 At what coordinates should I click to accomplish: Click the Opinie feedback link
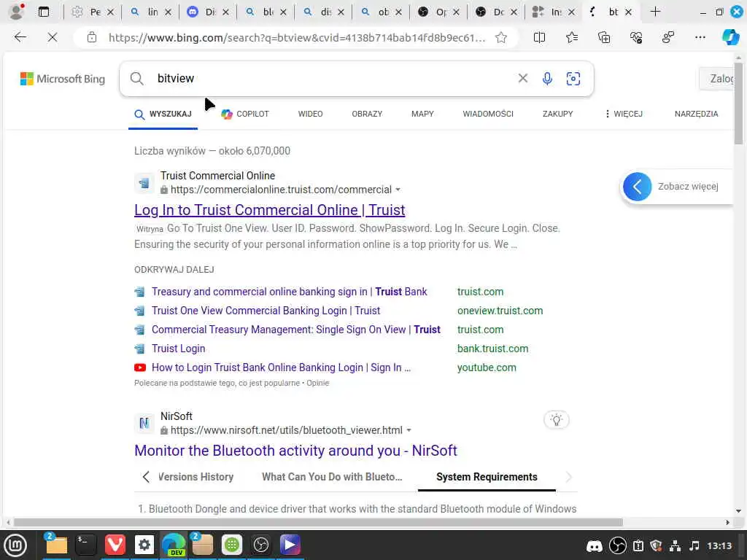[318, 383]
